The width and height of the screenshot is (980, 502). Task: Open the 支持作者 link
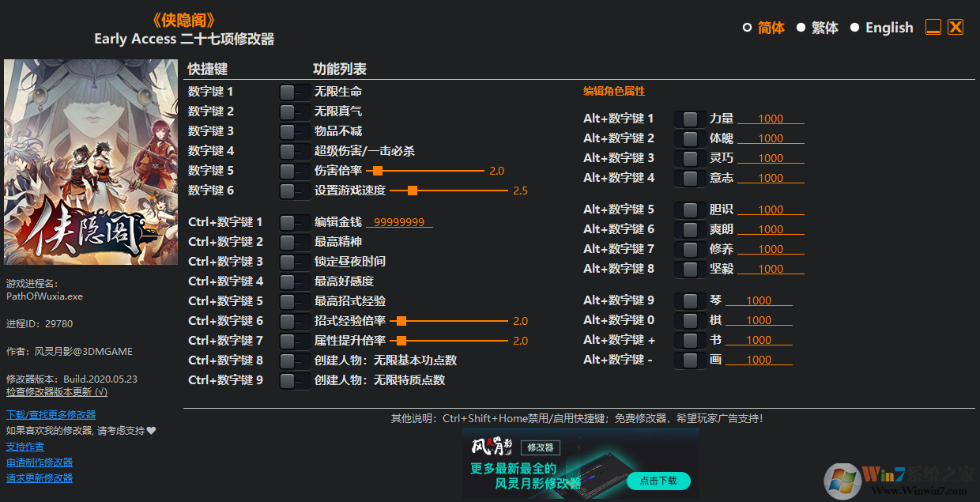24,446
